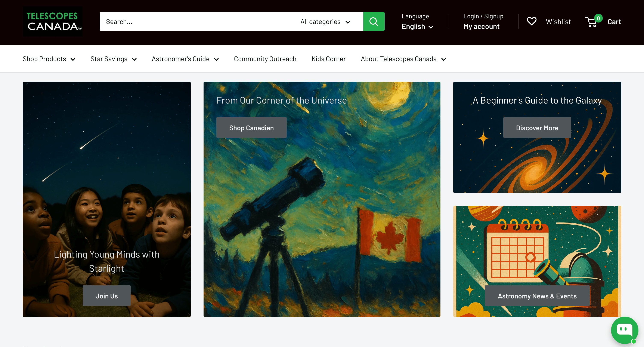Click the green search magnifier icon
The width and height of the screenshot is (644, 347).
(374, 22)
